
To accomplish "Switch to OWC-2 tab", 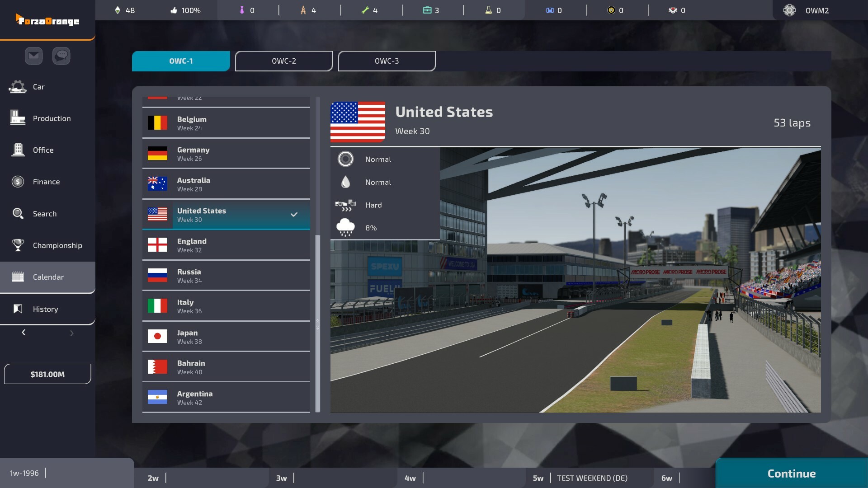I will [284, 60].
